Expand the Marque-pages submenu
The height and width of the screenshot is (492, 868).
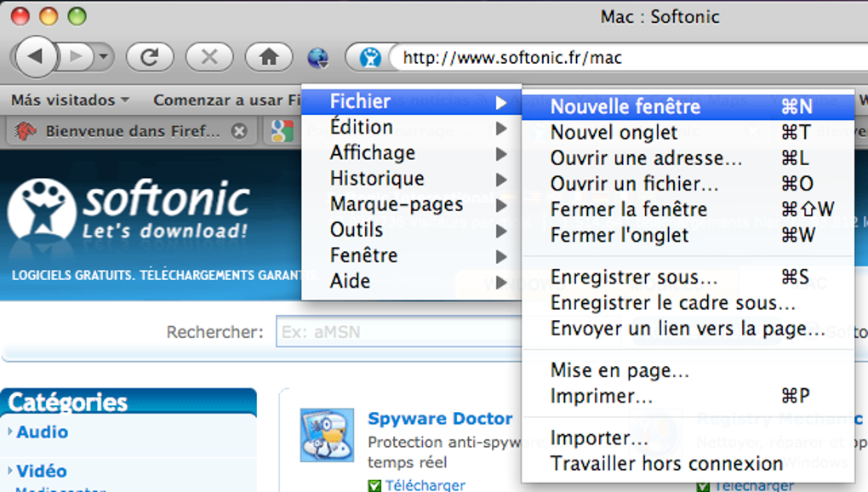[x=396, y=204]
